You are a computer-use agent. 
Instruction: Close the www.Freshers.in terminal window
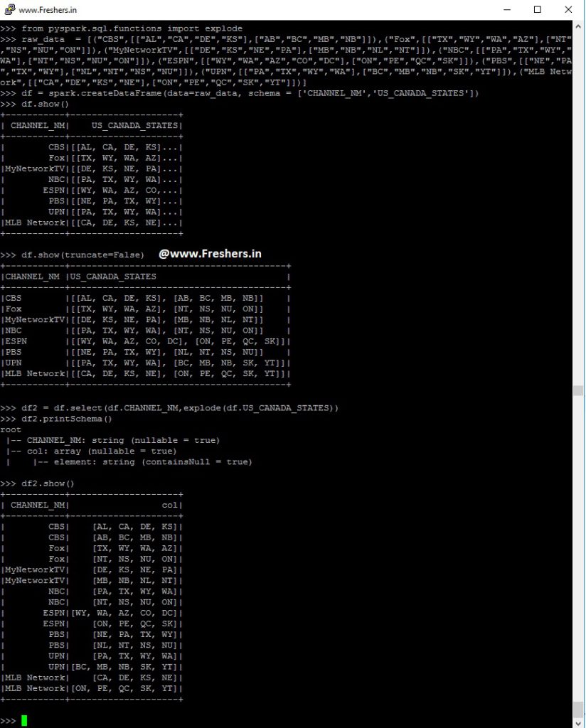(568, 10)
